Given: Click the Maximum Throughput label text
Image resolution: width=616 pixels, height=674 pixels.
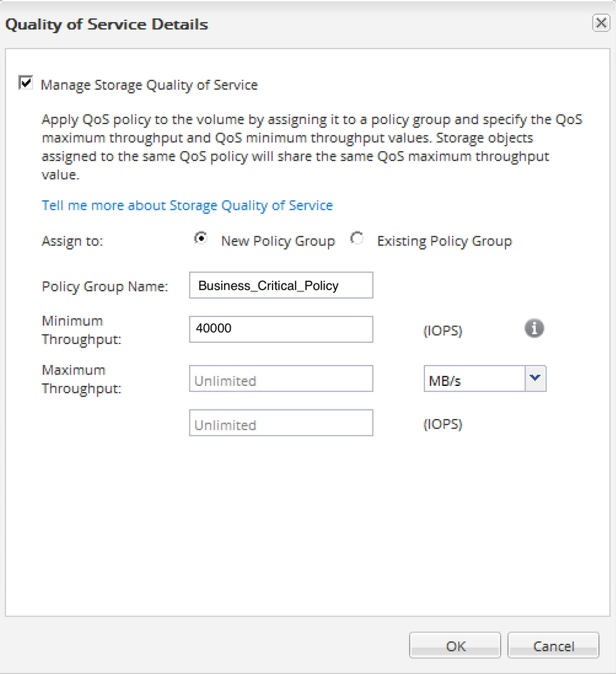Looking at the screenshot, I should tap(82, 379).
